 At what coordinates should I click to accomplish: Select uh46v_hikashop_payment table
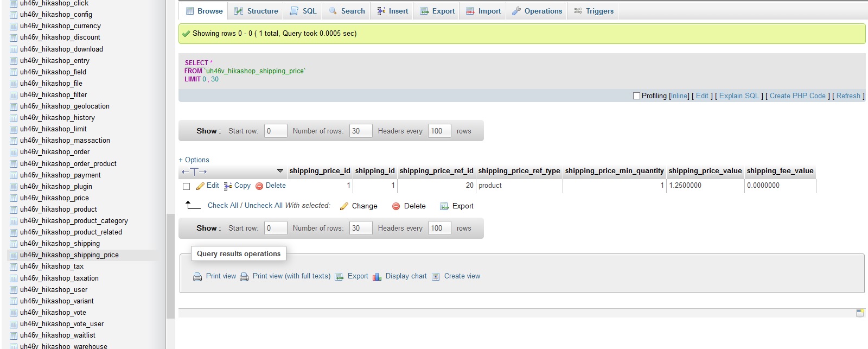pyautogui.click(x=60, y=175)
